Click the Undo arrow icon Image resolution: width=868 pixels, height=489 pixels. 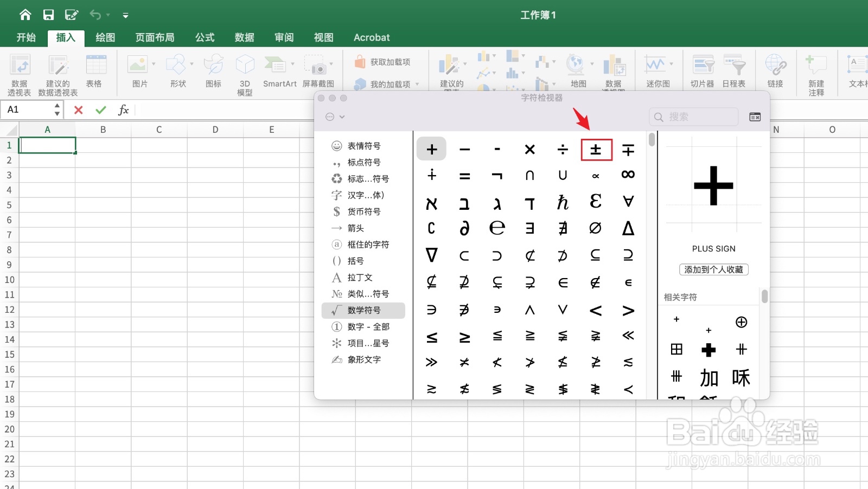click(x=95, y=15)
